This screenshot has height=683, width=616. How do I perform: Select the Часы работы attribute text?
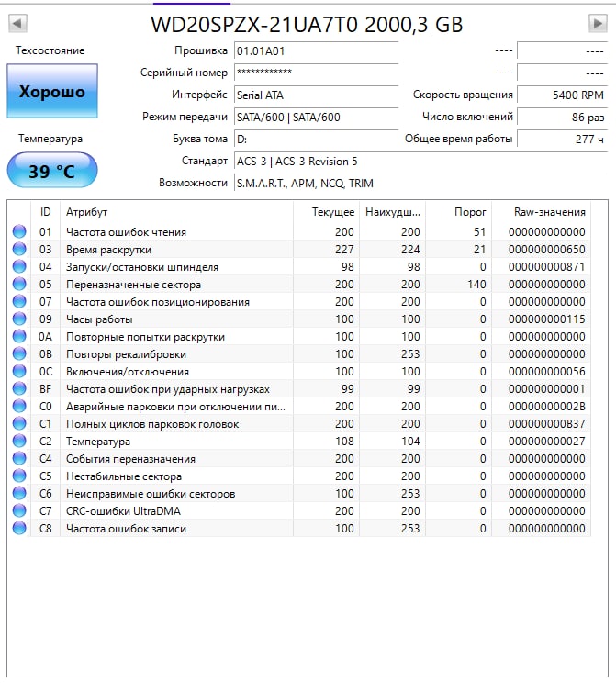point(99,319)
